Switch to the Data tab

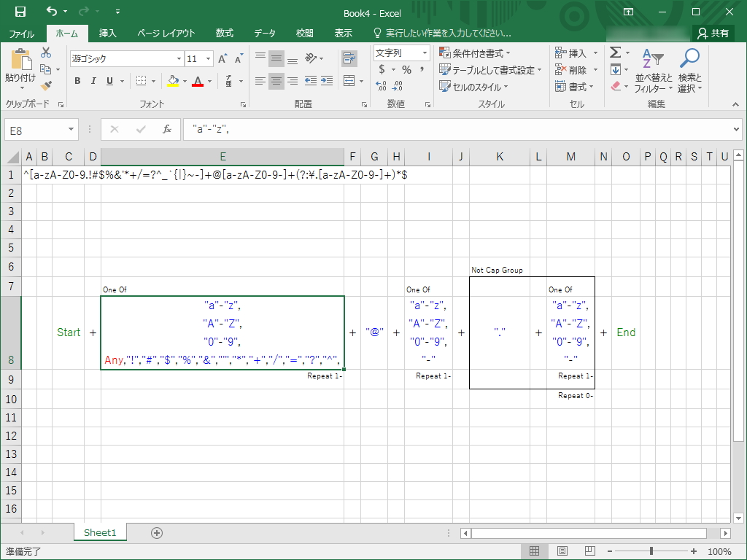pos(264,33)
